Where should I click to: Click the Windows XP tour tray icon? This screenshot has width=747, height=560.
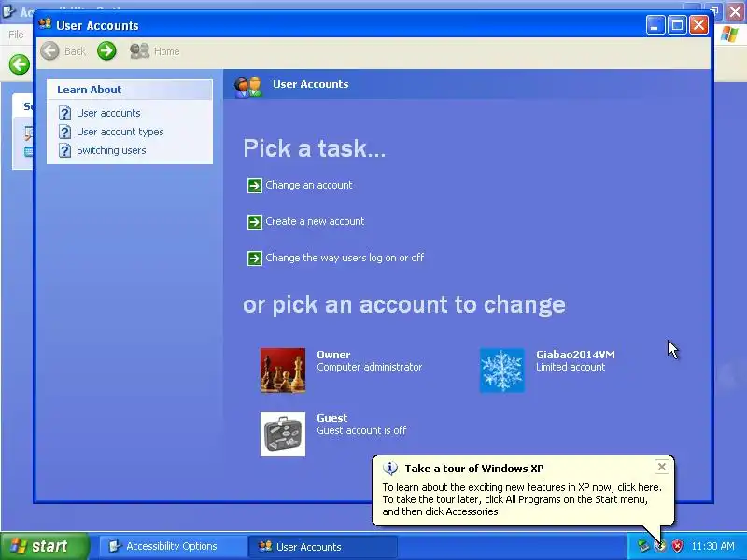[x=660, y=546]
